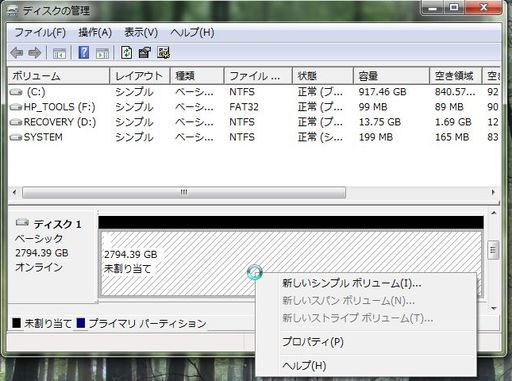Sort by the 種類 column header
512x381 pixels.
click(x=197, y=76)
